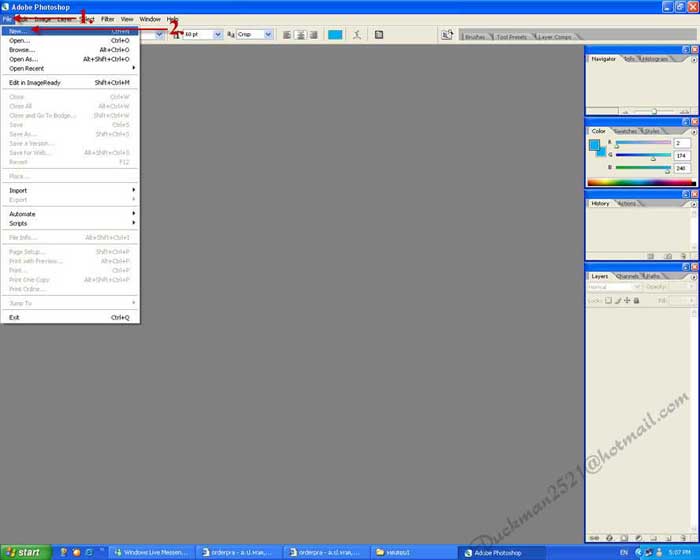Choose Edit in ImageReady

[x=70, y=83]
